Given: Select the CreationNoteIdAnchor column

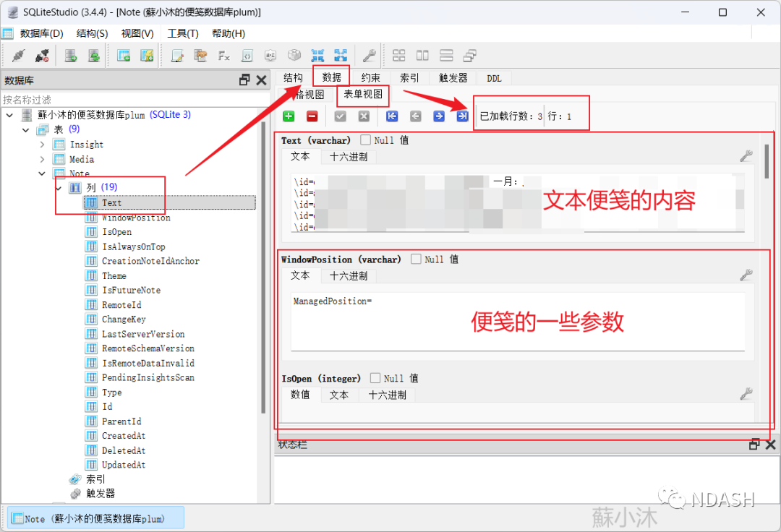Looking at the screenshot, I should click(x=150, y=261).
